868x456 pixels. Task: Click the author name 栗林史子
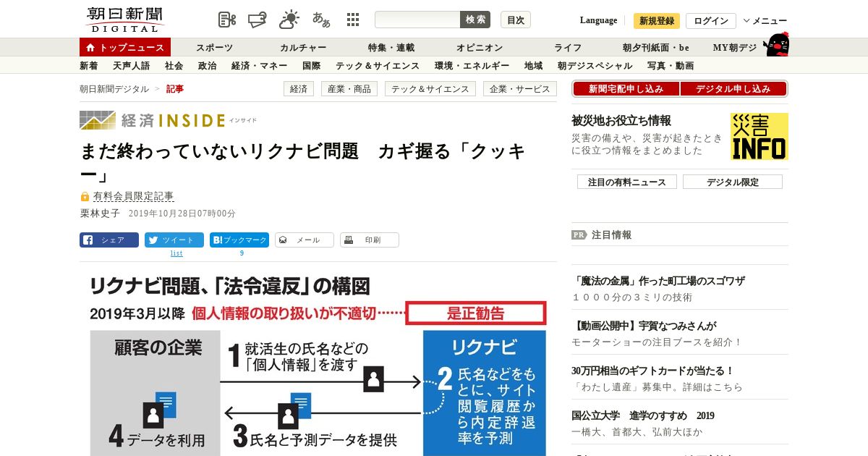pyautogui.click(x=100, y=214)
